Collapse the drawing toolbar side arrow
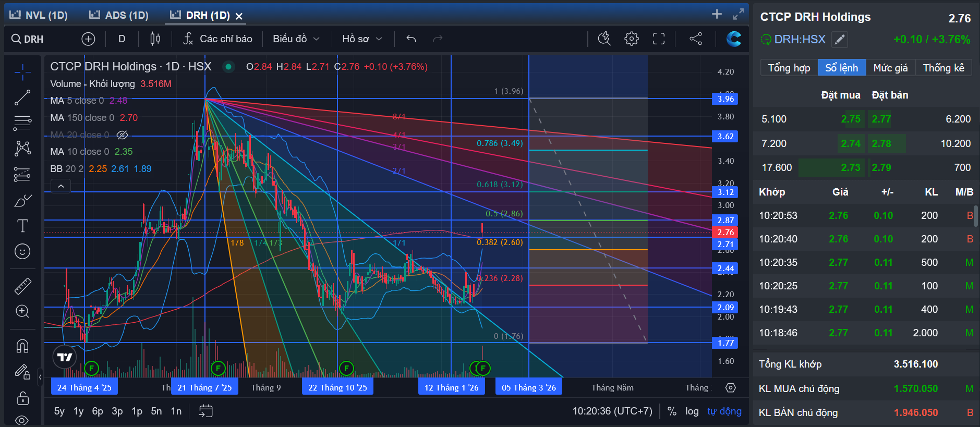The height and width of the screenshot is (427, 980). tap(40, 376)
